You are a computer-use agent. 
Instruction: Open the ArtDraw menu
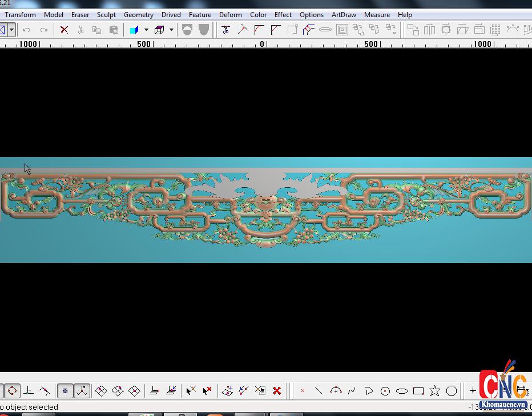[x=344, y=15]
